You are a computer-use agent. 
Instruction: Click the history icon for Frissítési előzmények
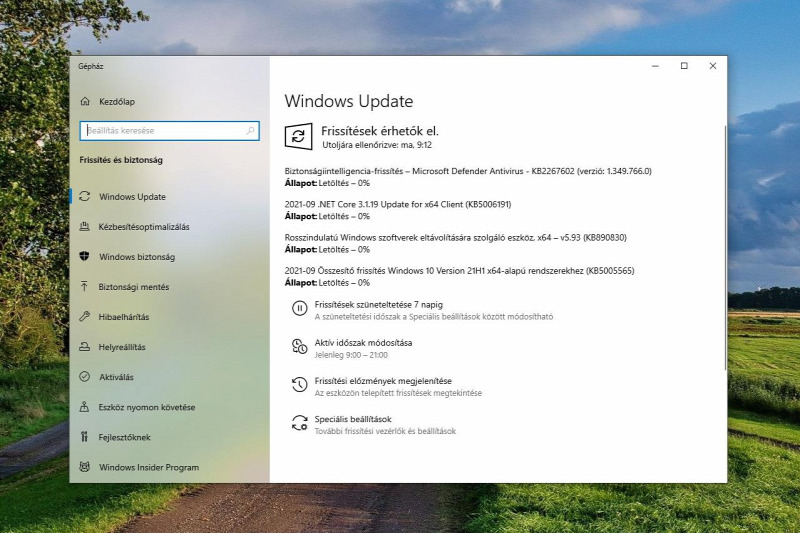(x=299, y=385)
